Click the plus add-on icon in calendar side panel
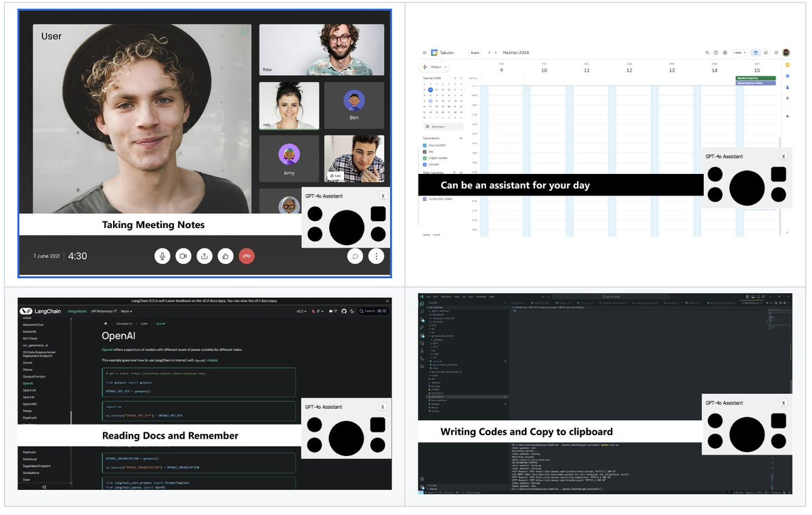Screen dimensions: 812x515 [x=788, y=116]
